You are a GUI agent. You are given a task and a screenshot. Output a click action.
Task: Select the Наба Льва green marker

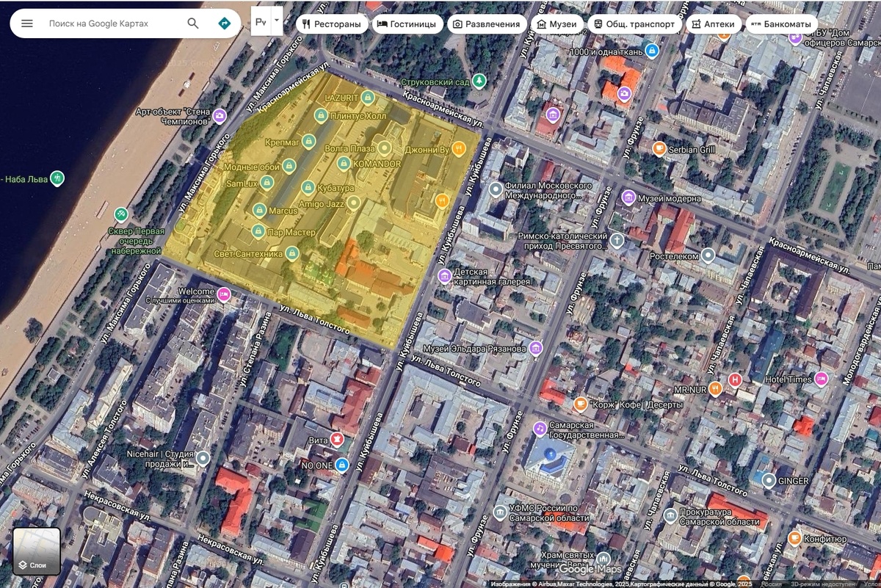57,178
